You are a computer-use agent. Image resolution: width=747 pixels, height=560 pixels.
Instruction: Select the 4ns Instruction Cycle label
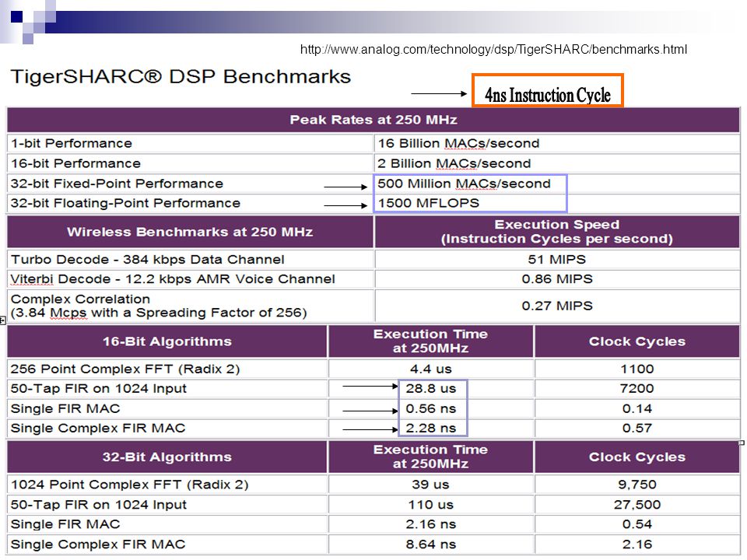click(547, 95)
